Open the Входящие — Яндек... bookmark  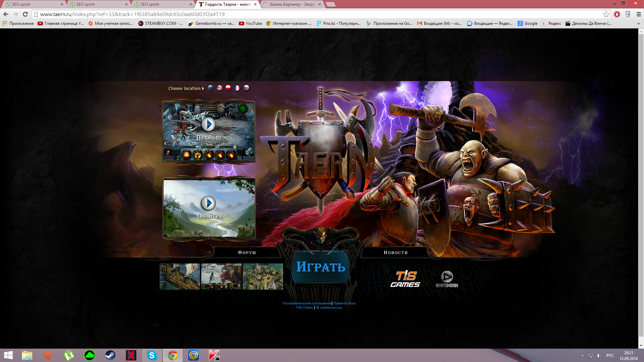(490, 23)
